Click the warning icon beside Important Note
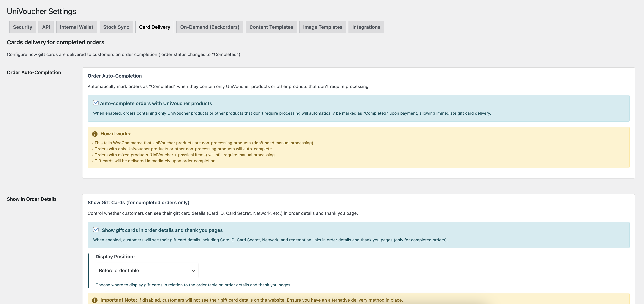This screenshot has width=644, height=304. pyautogui.click(x=94, y=300)
